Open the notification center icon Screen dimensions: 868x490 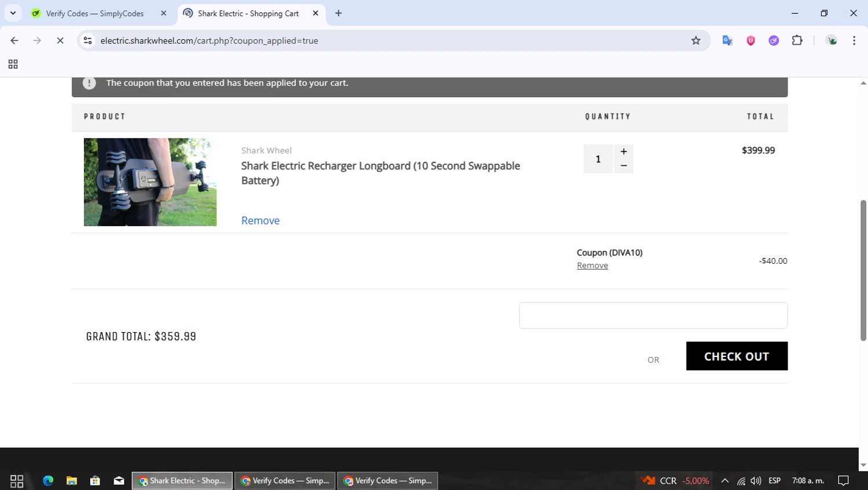click(x=843, y=481)
